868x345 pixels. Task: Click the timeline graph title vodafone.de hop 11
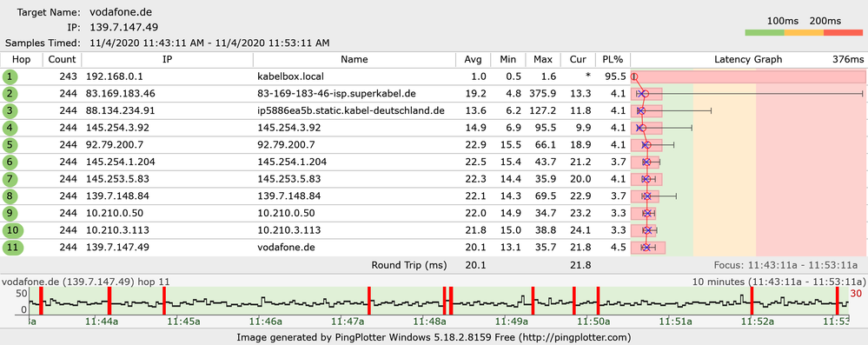pyautogui.click(x=86, y=282)
